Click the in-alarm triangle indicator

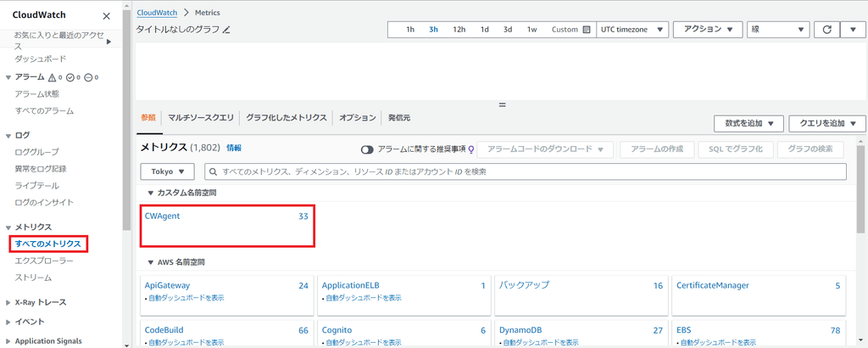click(x=52, y=77)
